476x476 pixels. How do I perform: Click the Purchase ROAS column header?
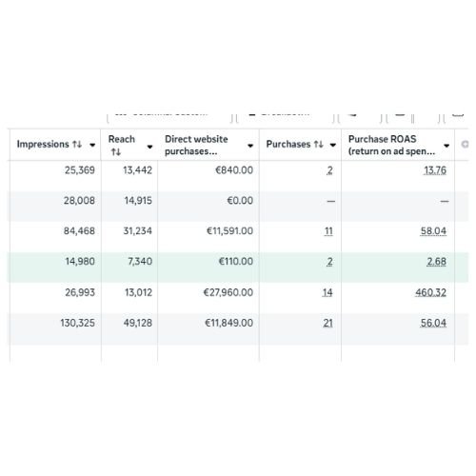point(391,145)
